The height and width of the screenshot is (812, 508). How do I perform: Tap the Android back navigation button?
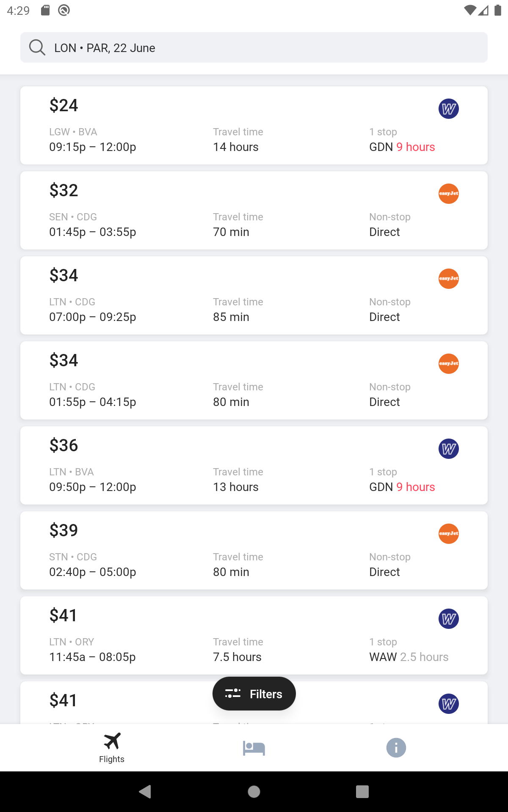point(145,791)
